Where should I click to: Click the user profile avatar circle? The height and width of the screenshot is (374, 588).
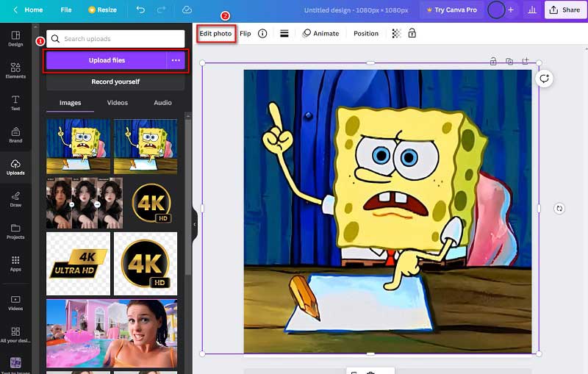tap(496, 10)
